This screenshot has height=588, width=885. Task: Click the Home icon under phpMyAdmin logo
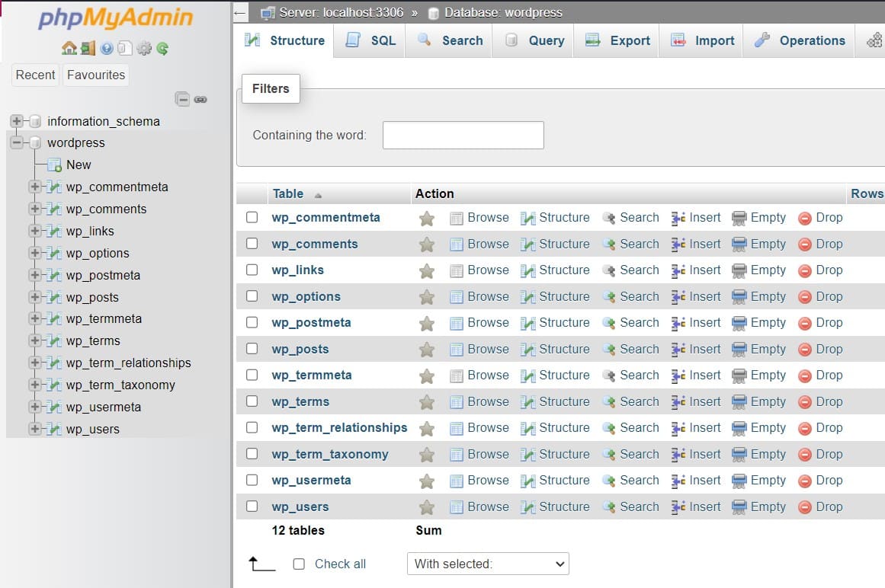tap(69, 49)
